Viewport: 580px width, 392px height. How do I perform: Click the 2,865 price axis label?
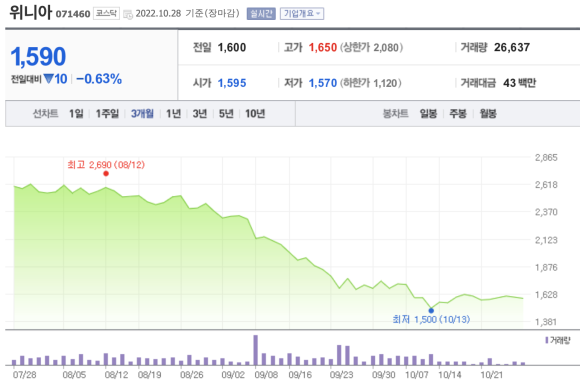(546, 158)
